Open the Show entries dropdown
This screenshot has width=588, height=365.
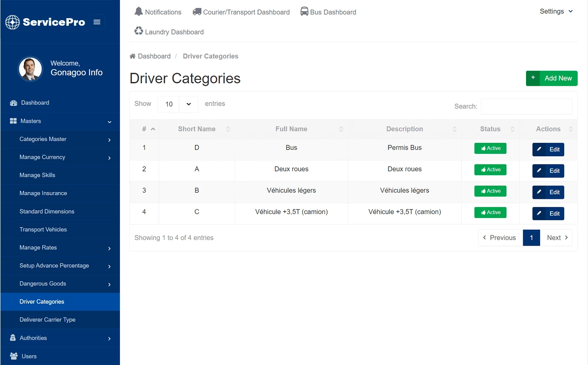tap(178, 104)
